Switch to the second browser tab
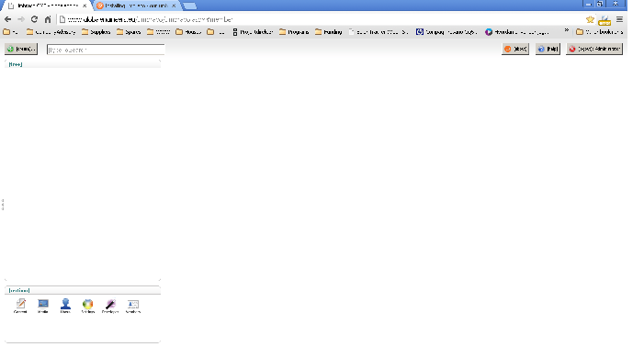 tap(136, 6)
